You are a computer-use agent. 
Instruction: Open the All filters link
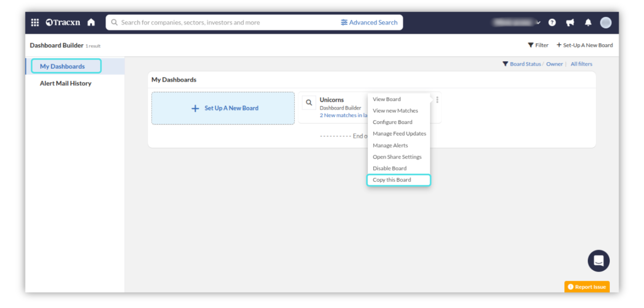[581, 64]
